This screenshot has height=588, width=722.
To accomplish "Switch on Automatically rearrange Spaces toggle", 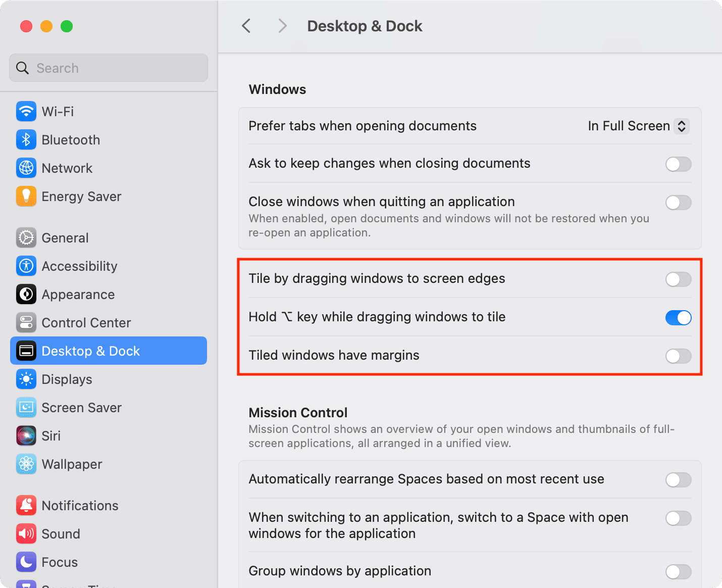I will [678, 480].
